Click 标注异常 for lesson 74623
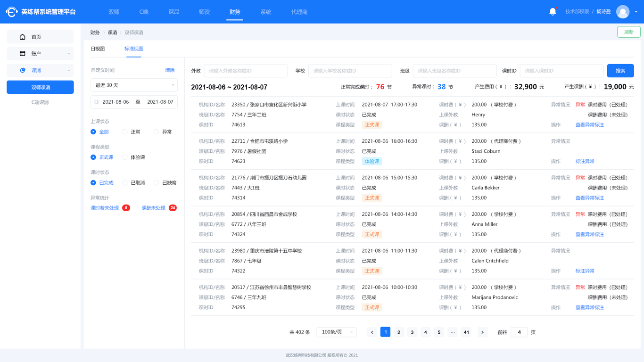 coord(585,161)
